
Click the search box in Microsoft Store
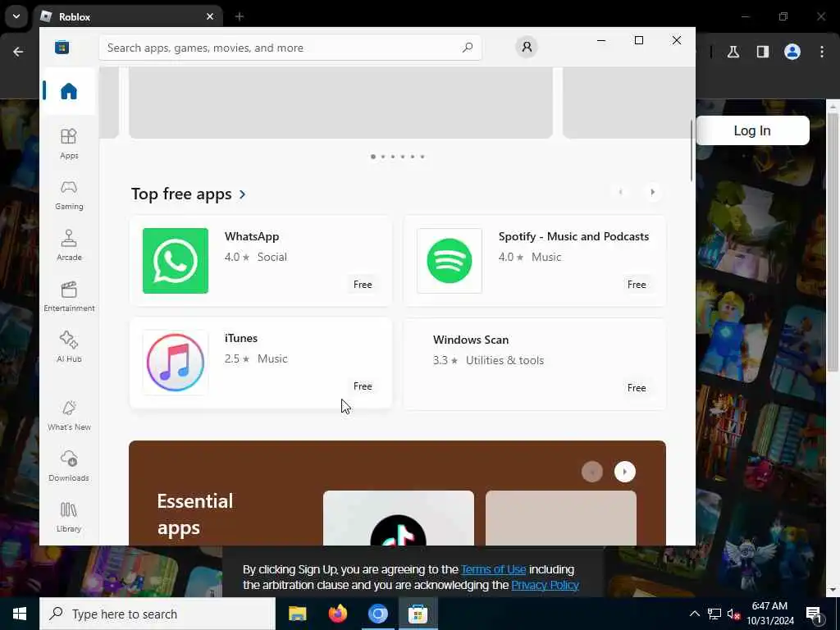(290, 47)
